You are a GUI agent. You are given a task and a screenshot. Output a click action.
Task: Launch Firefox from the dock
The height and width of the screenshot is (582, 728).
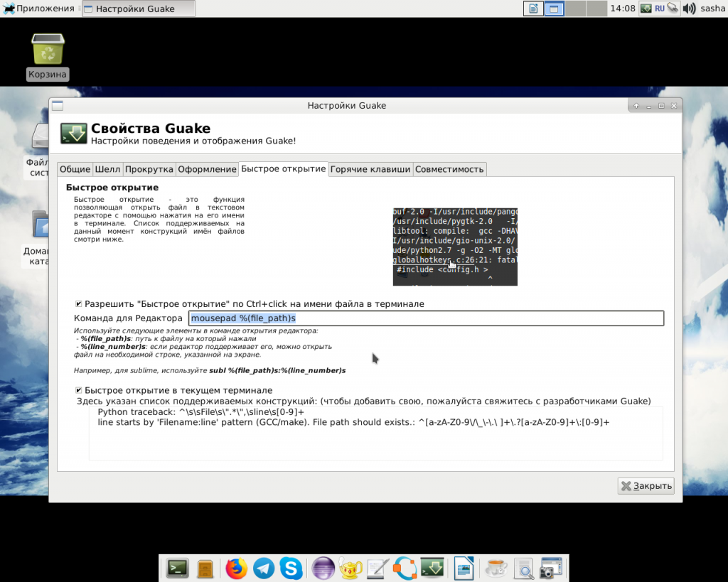[x=236, y=568]
